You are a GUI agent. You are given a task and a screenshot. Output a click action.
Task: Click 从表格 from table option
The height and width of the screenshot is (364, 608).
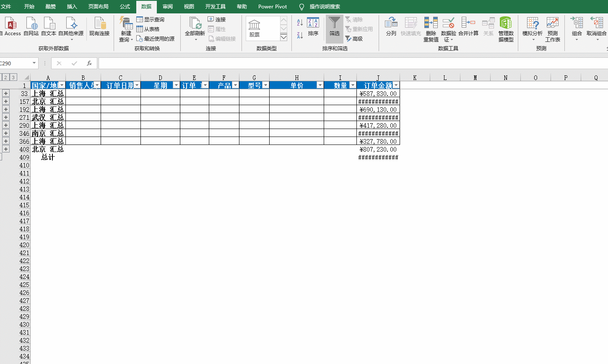pos(148,29)
